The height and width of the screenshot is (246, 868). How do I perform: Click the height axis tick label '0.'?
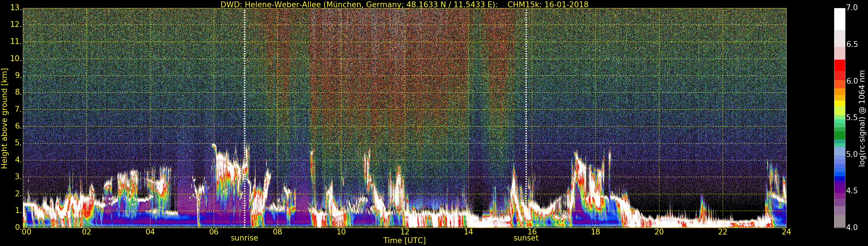click(x=18, y=227)
